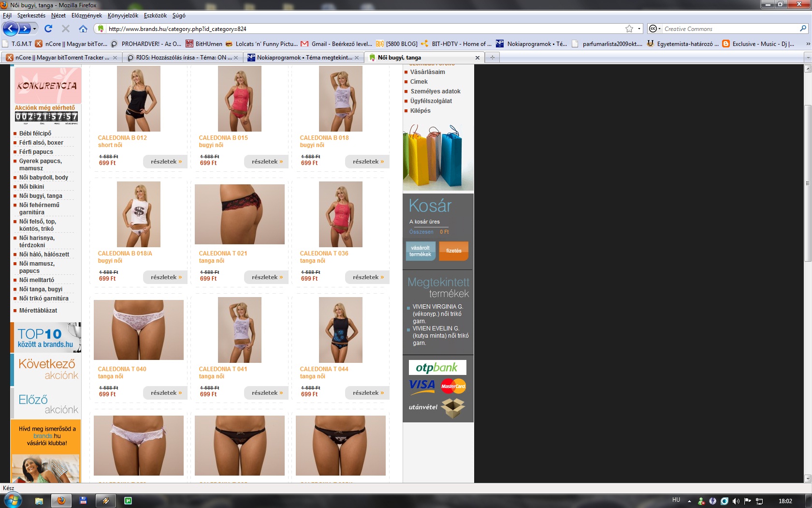Open the Lolcats 'n' Funny Pictures bookmark
Viewport: 812px width, 508px height.
point(261,44)
